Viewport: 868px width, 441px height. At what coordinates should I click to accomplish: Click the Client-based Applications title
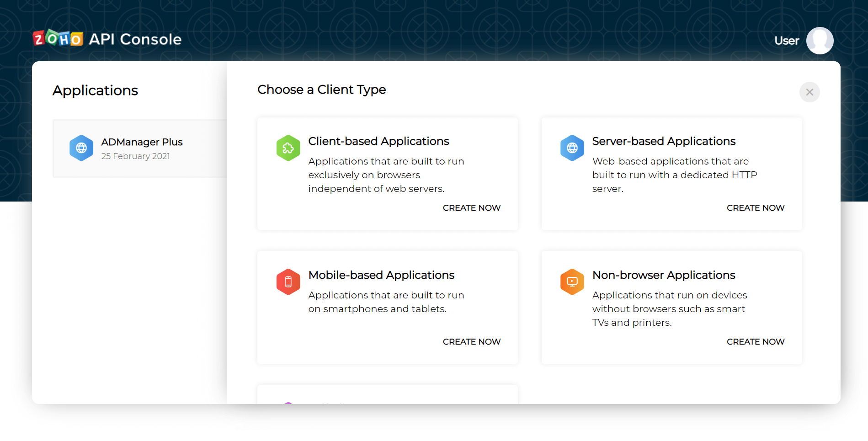[378, 141]
